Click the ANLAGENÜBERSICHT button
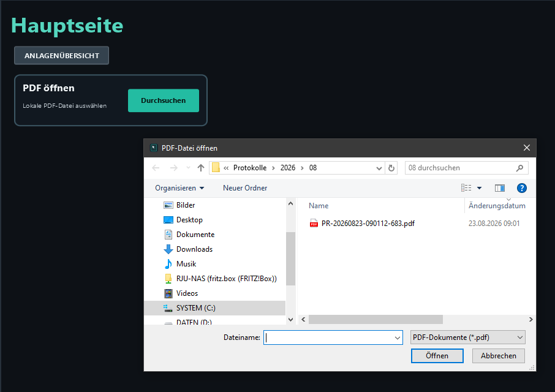 [62, 56]
